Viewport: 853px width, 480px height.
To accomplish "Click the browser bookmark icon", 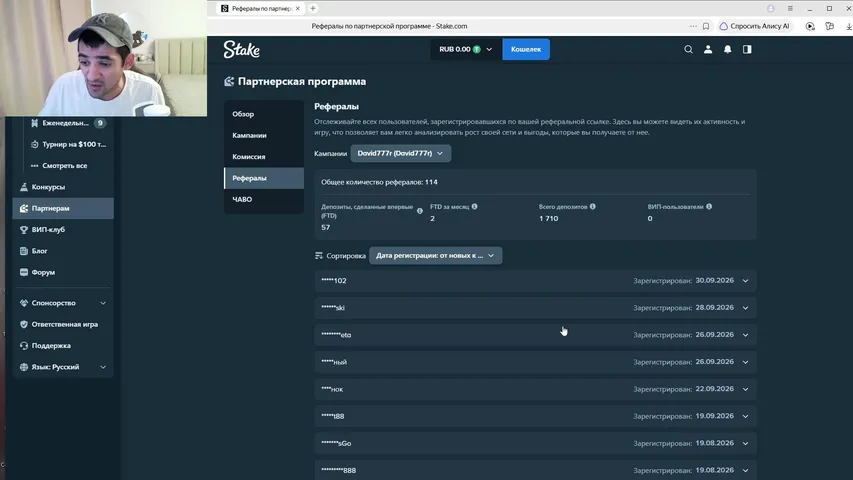I will (706, 26).
